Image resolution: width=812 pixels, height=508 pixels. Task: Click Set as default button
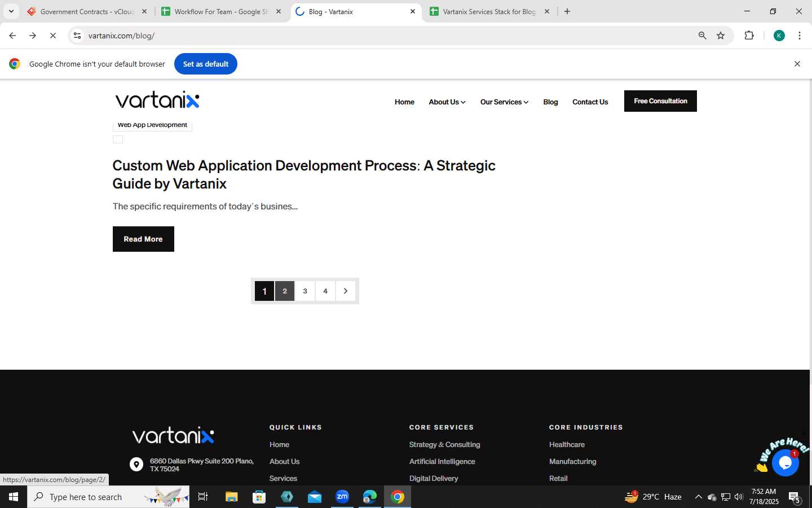(x=206, y=64)
